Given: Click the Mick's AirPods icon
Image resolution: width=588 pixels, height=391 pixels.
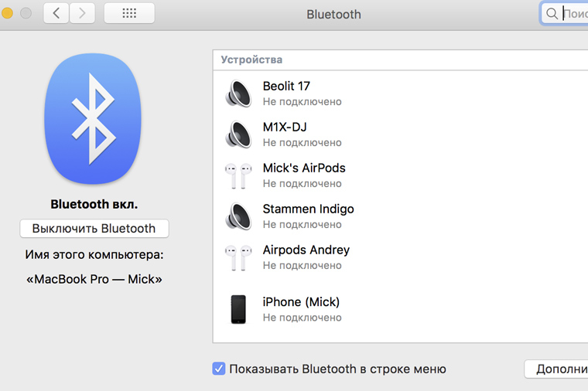Looking at the screenshot, I should (238, 175).
